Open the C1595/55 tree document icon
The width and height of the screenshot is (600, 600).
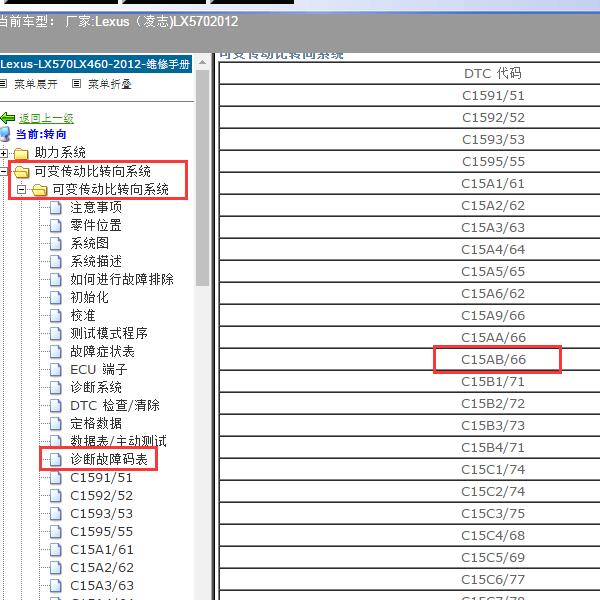click(56, 532)
